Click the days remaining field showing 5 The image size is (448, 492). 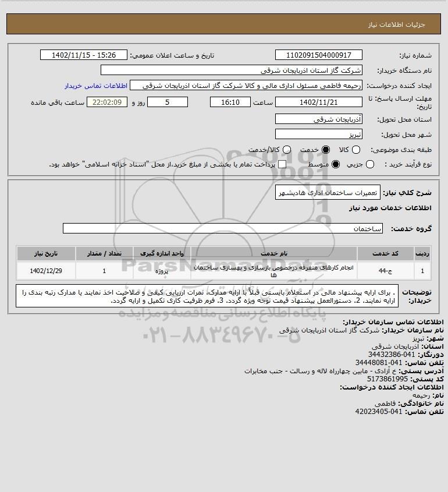pyautogui.click(x=168, y=102)
